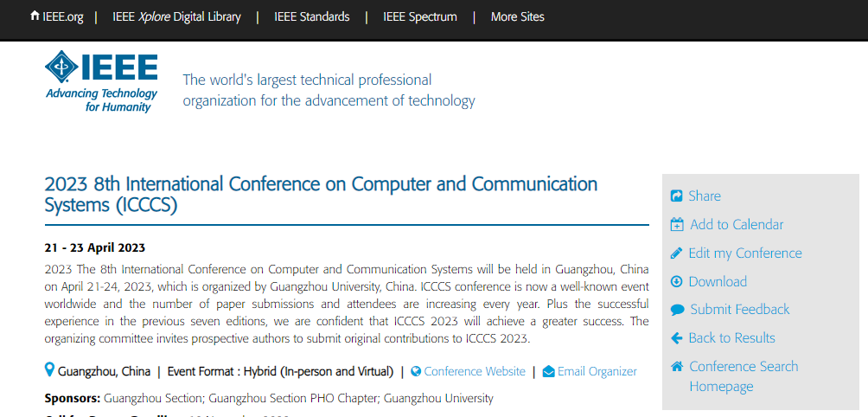Click the ICCCS conference title heading
Viewport: 868px width, 417px height.
[321, 194]
